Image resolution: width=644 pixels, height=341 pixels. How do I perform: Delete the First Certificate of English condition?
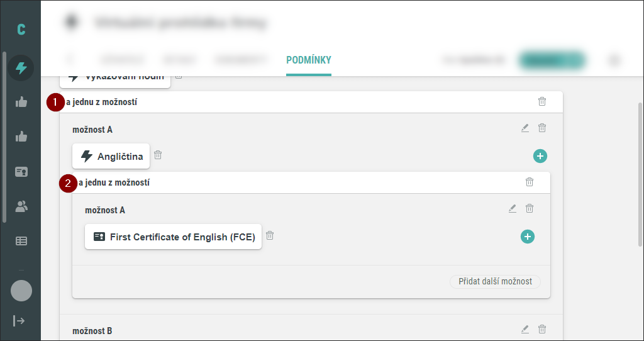click(270, 235)
